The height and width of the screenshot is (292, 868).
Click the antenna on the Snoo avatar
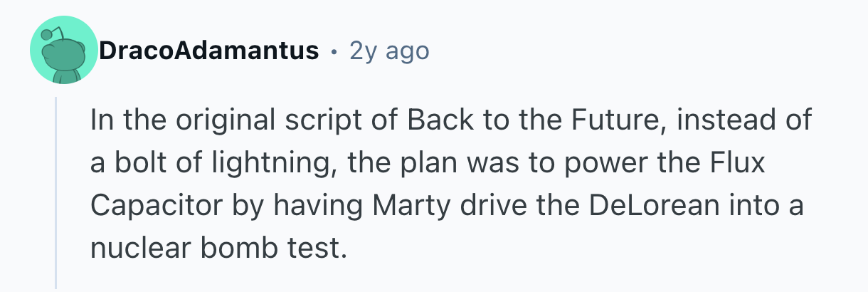[48, 36]
